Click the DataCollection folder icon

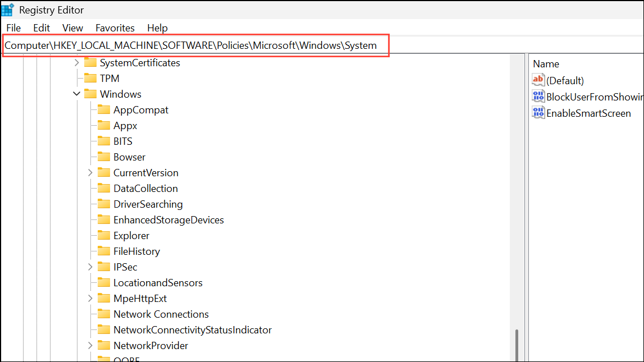(x=104, y=189)
